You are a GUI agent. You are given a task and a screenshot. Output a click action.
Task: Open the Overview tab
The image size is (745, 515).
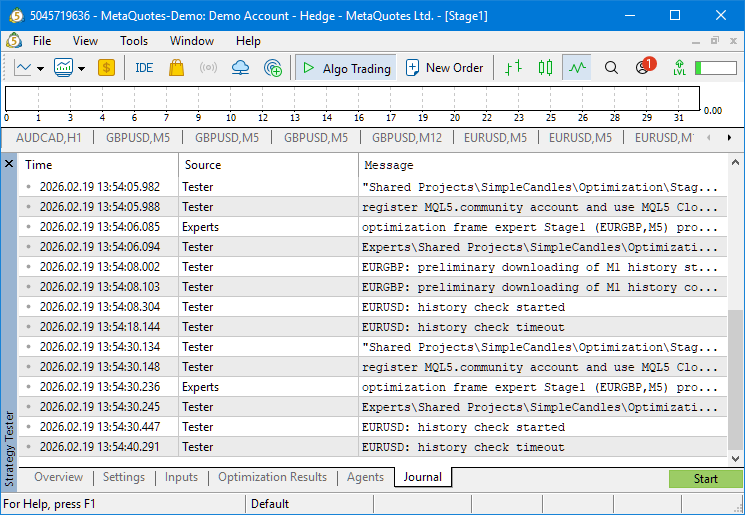58,477
